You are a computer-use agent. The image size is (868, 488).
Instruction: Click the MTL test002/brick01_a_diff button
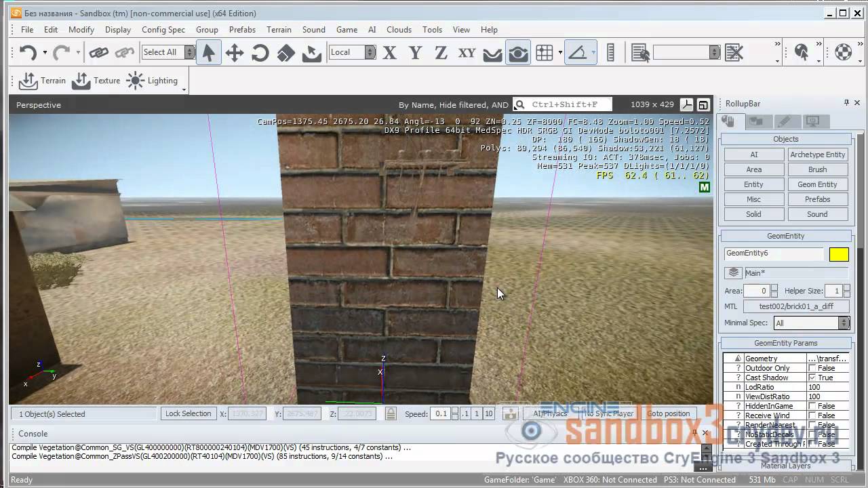[x=795, y=306]
